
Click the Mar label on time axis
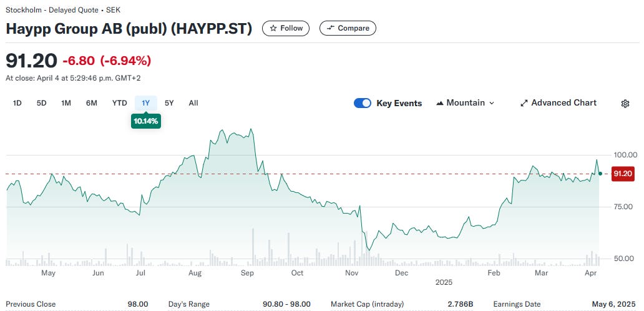click(x=542, y=273)
